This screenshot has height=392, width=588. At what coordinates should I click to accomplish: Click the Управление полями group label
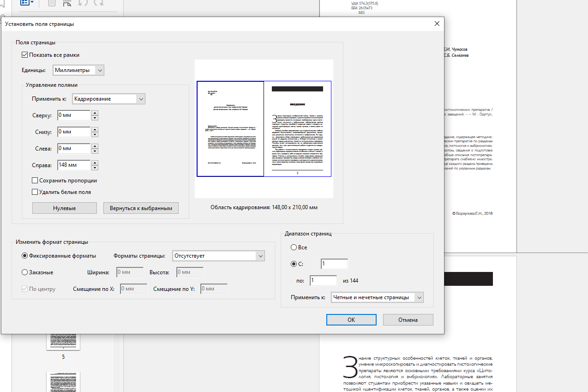[52, 85]
